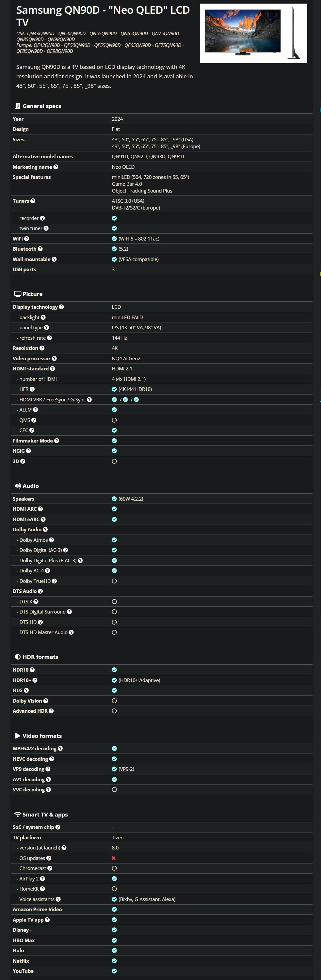Click the help icon next to HDMI eARC

tap(43, 519)
